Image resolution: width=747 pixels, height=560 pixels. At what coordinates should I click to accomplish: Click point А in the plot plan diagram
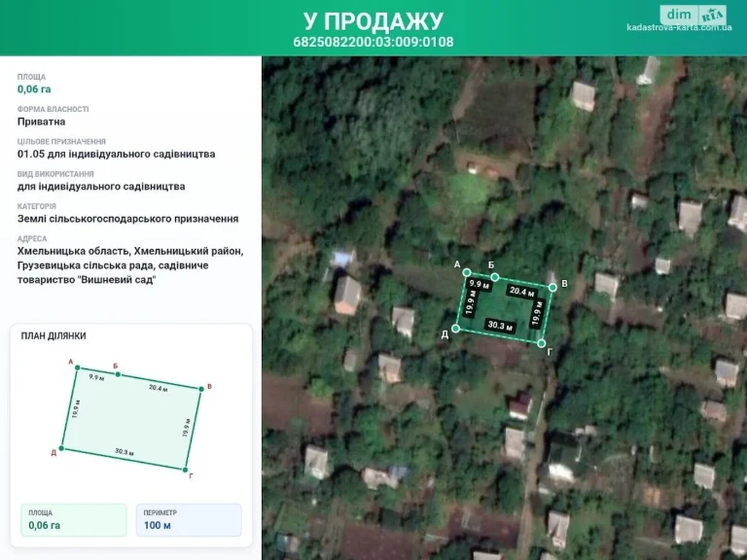[x=78, y=367]
